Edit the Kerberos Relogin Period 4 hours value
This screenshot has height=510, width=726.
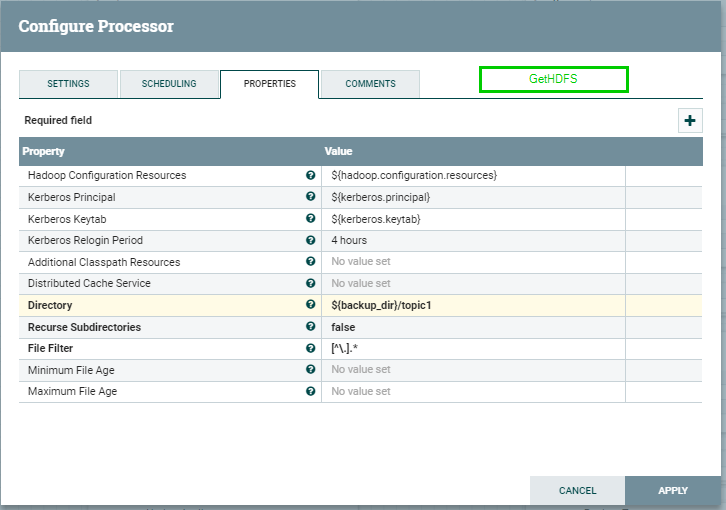[x=472, y=240]
